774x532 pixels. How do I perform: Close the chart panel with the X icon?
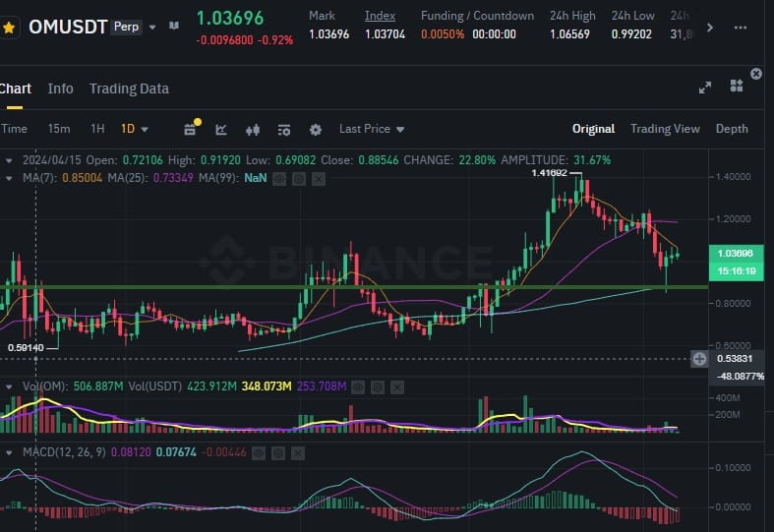point(756,74)
